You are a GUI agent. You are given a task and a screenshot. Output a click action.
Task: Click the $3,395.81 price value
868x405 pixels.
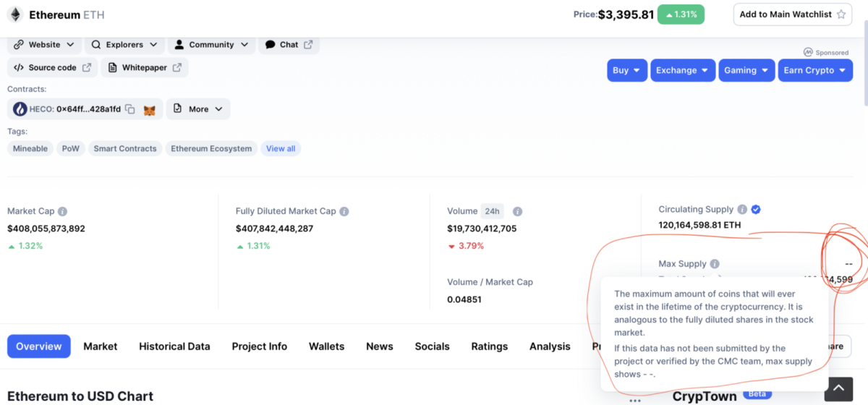pos(626,14)
